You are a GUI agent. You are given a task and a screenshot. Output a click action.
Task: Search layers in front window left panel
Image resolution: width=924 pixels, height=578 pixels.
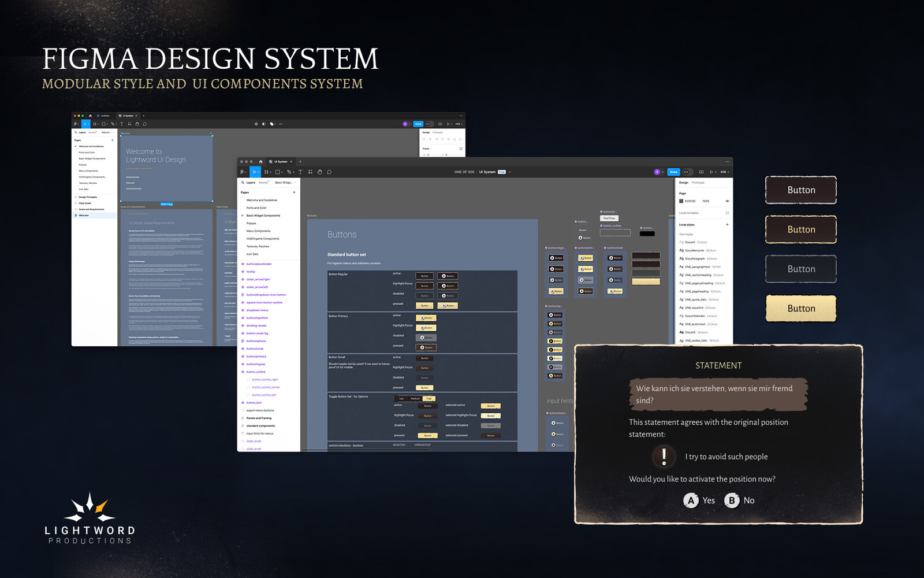pyautogui.click(x=242, y=183)
